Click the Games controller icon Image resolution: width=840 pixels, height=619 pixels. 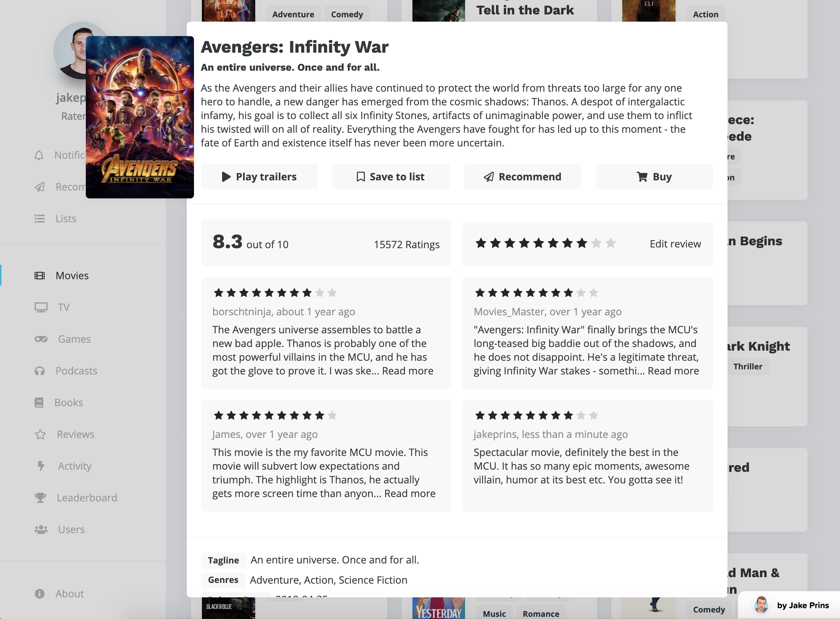pos(41,339)
